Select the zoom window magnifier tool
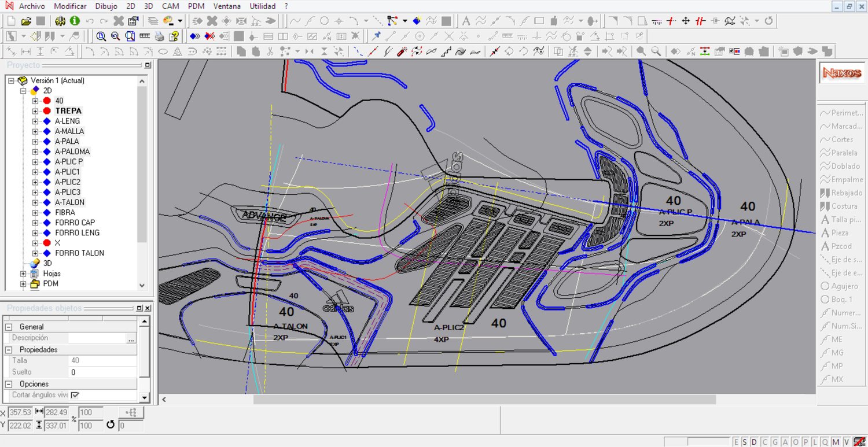This screenshot has width=868, height=447. tap(101, 36)
